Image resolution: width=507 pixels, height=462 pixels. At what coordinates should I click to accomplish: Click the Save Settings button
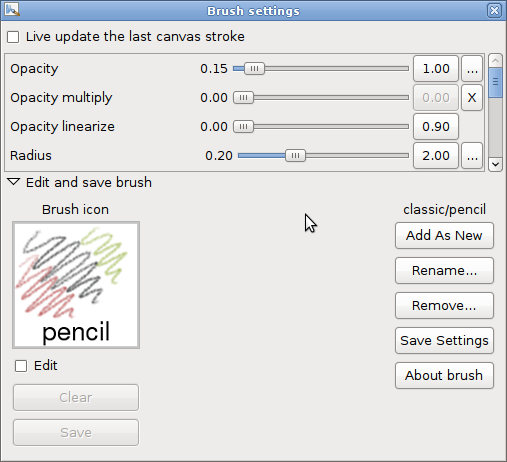pyautogui.click(x=444, y=341)
